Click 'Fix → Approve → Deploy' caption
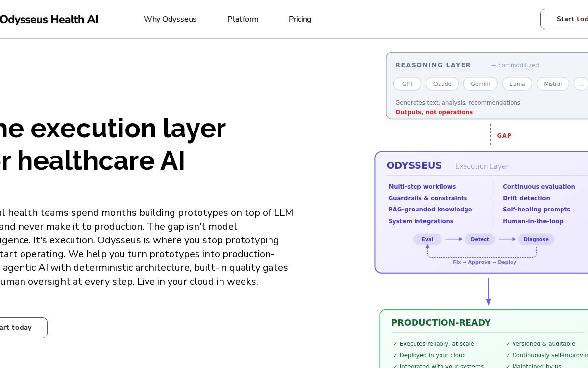Screen dimensions: 588x368 485,262
